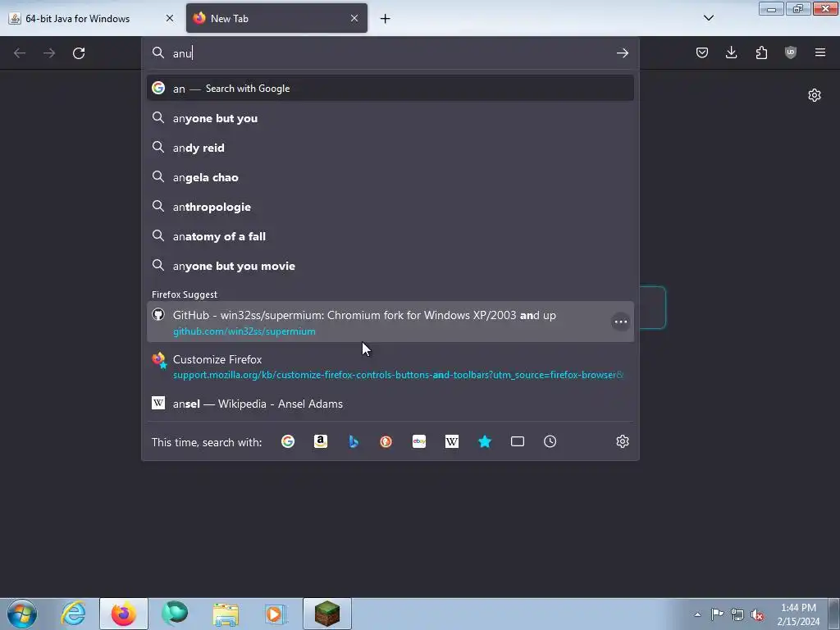Image resolution: width=840 pixels, height=630 pixels.
Task: Search this time with Wikipedia icon
Action: point(452,441)
